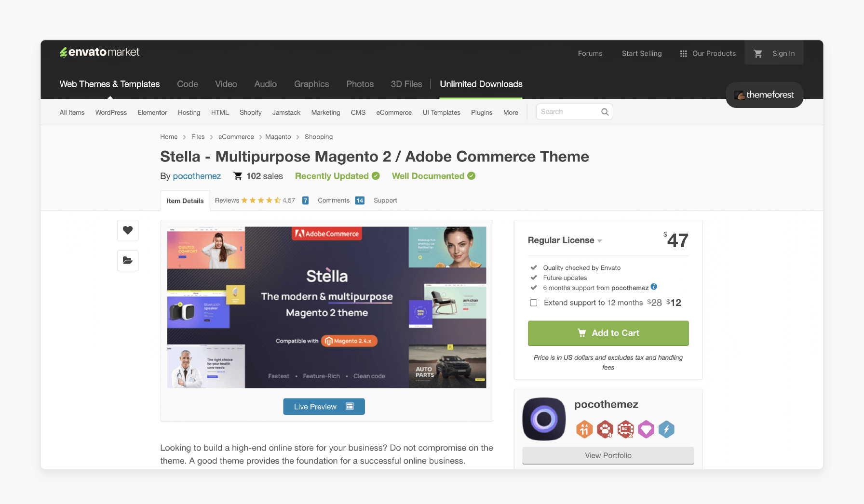This screenshot has width=864, height=504.
Task: Expand the Regular License dropdown
Action: point(565,240)
